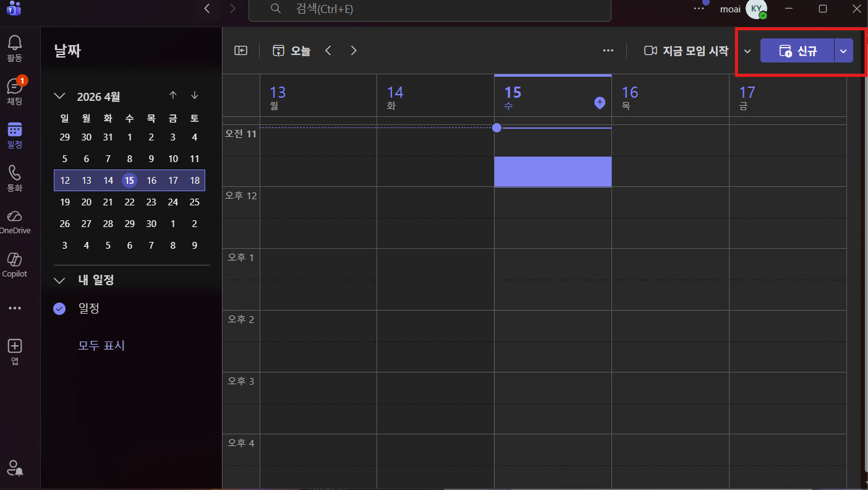
Task: Click the 모두 표시 link
Action: tap(101, 345)
